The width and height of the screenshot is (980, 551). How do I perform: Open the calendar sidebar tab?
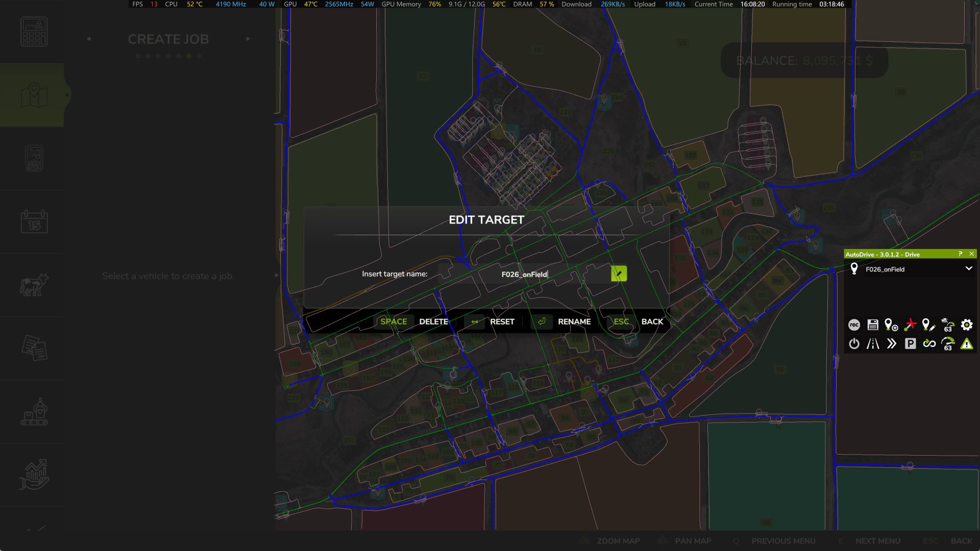(x=34, y=221)
